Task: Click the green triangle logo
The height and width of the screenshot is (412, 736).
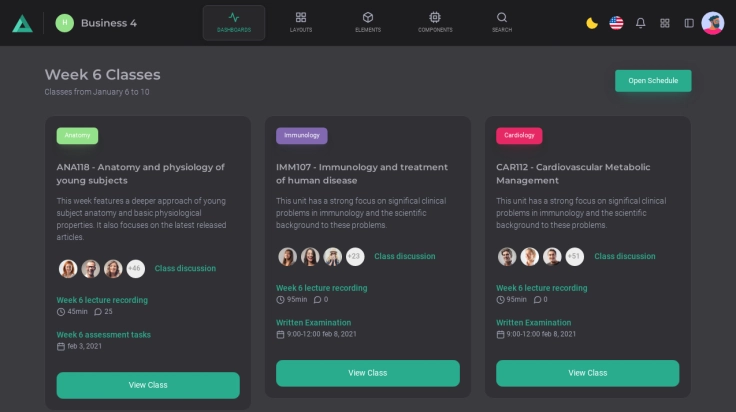Action: click(x=22, y=23)
